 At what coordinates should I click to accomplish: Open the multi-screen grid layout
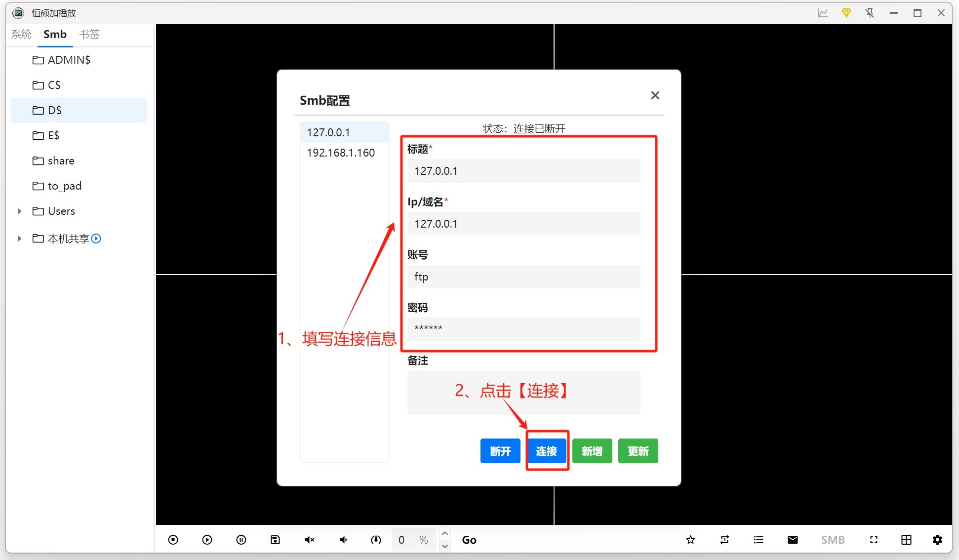[906, 540]
